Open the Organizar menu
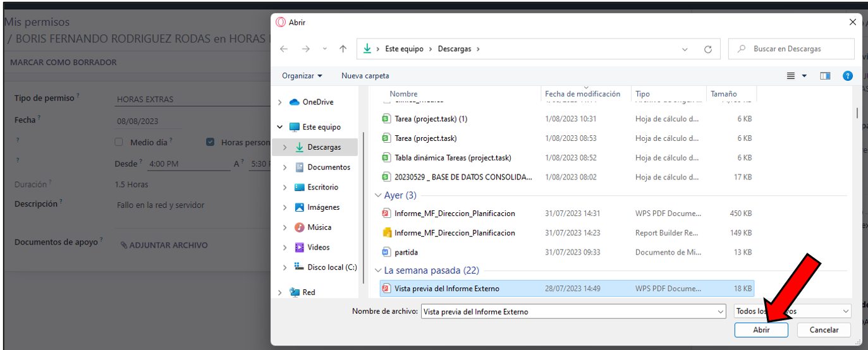Viewport: 868px width, 350px height. (x=302, y=76)
